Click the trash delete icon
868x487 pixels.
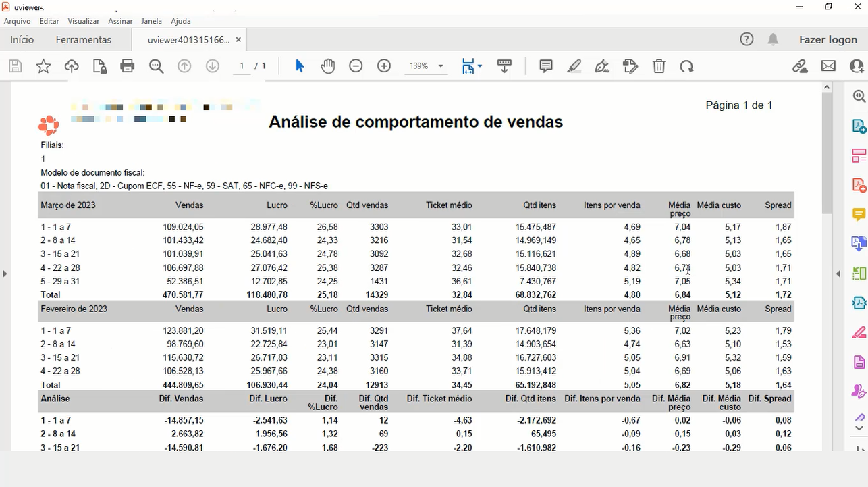coord(659,66)
